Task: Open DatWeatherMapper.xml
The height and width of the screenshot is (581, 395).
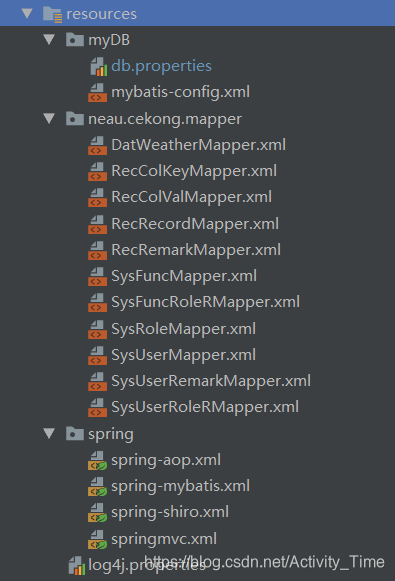Action: click(x=199, y=145)
